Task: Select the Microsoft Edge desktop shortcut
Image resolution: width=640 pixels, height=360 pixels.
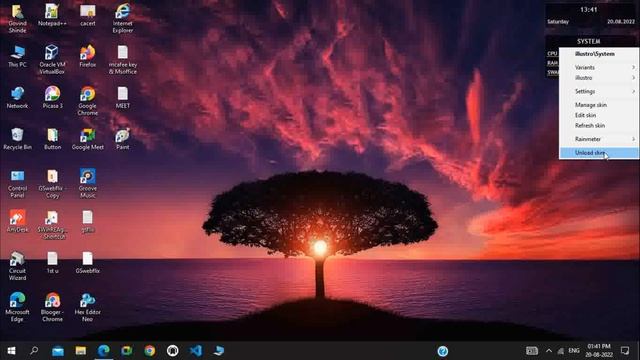Action: pyautogui.click(x=17, y=307)
